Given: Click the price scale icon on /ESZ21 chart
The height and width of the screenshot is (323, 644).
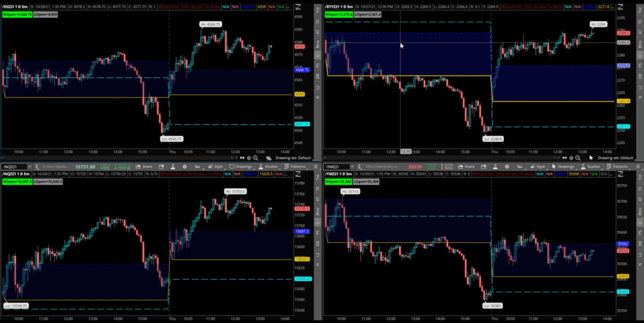Looking at the screenshot, I should click(298, 7).
